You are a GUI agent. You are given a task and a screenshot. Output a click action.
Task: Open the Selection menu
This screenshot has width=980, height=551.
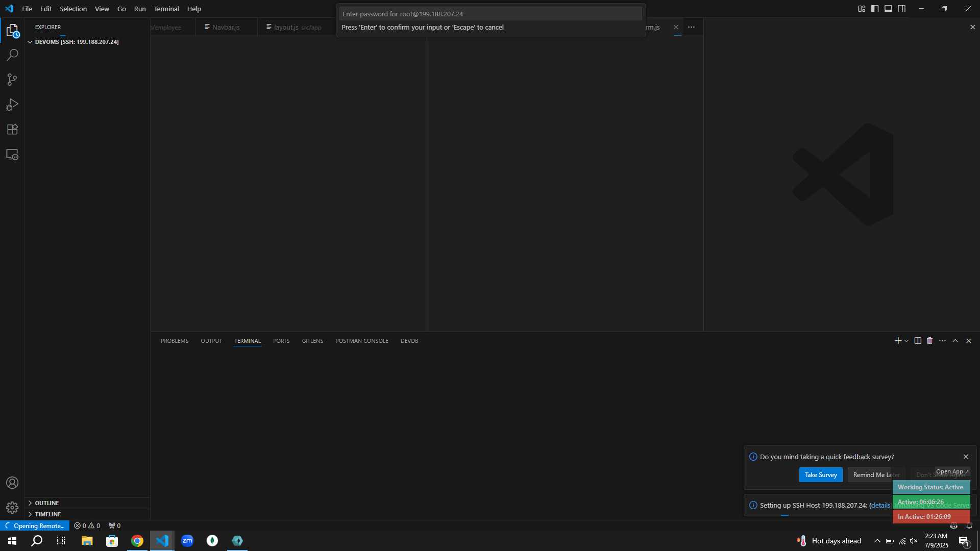tap(73, 9)
